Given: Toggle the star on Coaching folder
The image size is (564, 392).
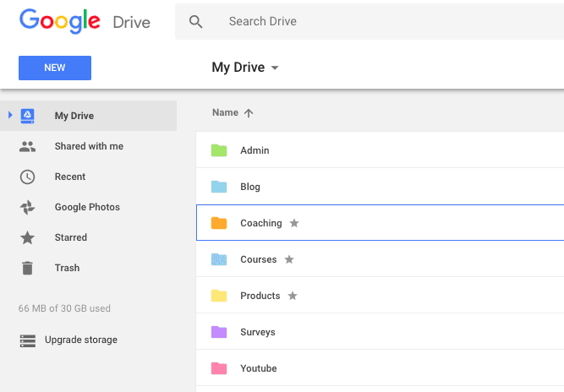Looking at the screenshot, I should point(294,223).
